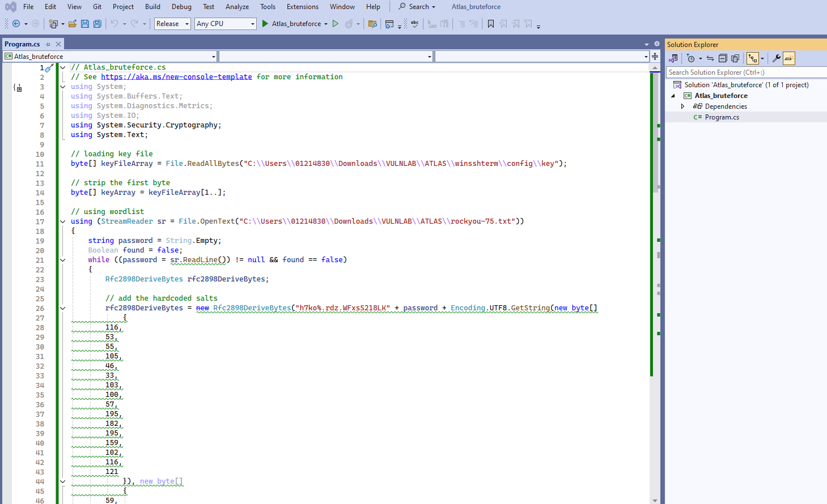Viewport: 827px width, 504px height.
Task: Click the quick actions screwdriver on line 1
Action: point(49,68)
